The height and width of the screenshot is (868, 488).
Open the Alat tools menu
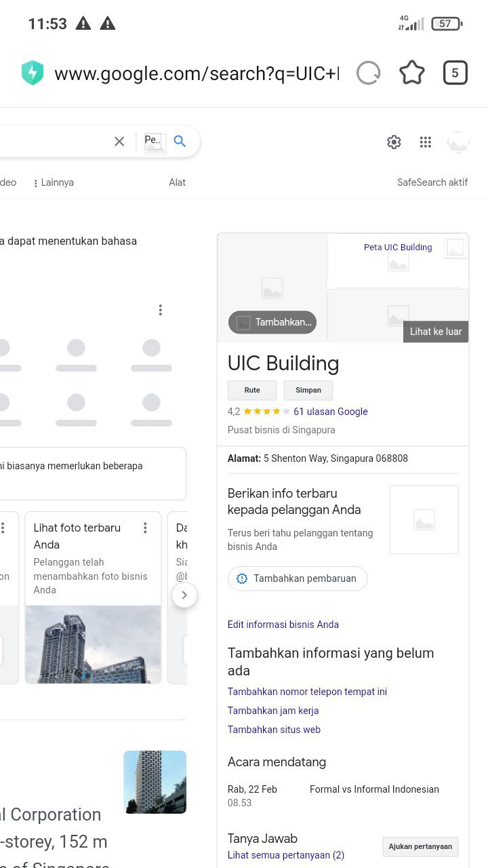click(x=177, y=182)
